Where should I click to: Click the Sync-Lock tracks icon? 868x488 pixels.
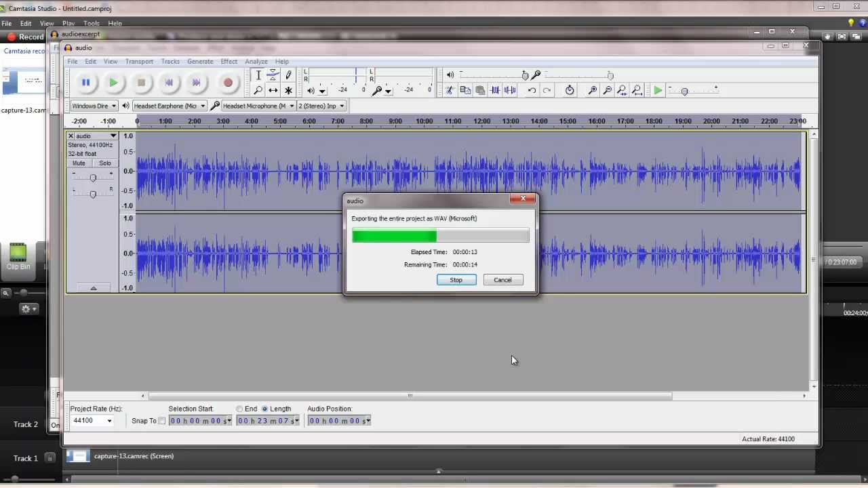570,90
